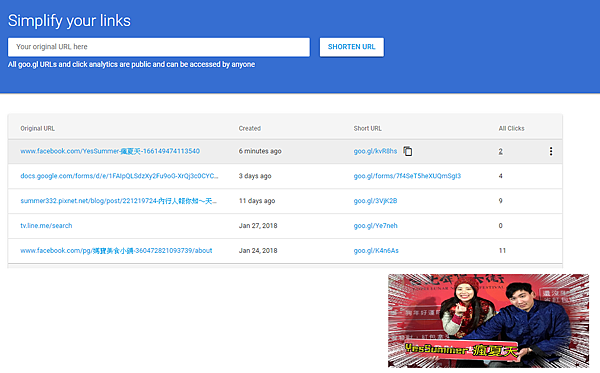Click the click count 9 for the pixnet row
The width and height of the screenshot is (600, 373).
[501, 201]
